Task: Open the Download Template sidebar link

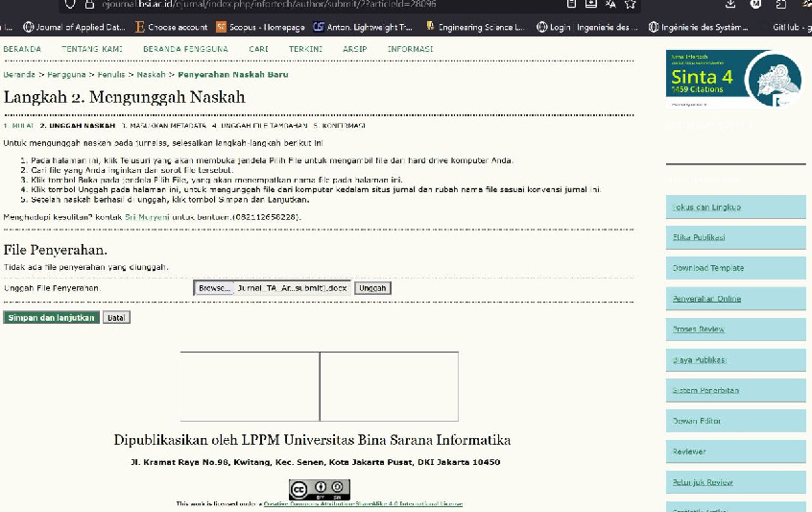Action: 708,268
